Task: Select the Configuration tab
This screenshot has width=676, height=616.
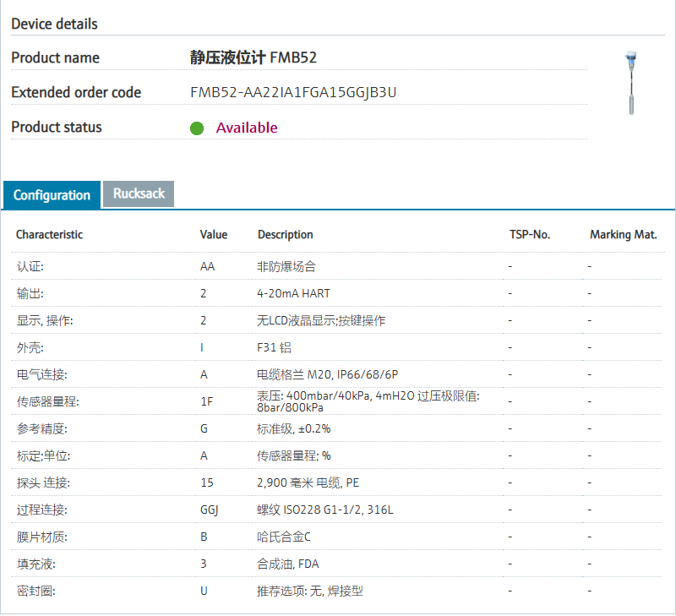Action: click(x=52, y=195)
